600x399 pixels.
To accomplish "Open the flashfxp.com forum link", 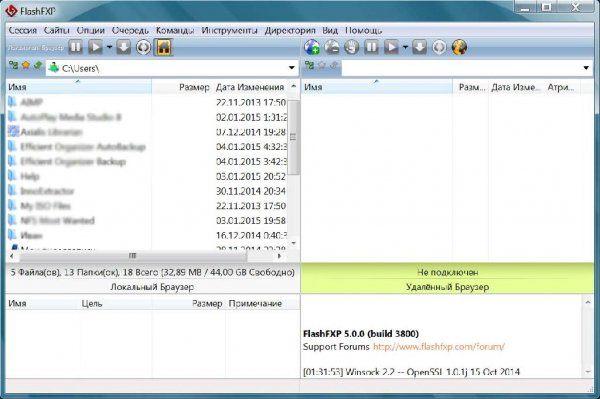I will pos(439,347).
